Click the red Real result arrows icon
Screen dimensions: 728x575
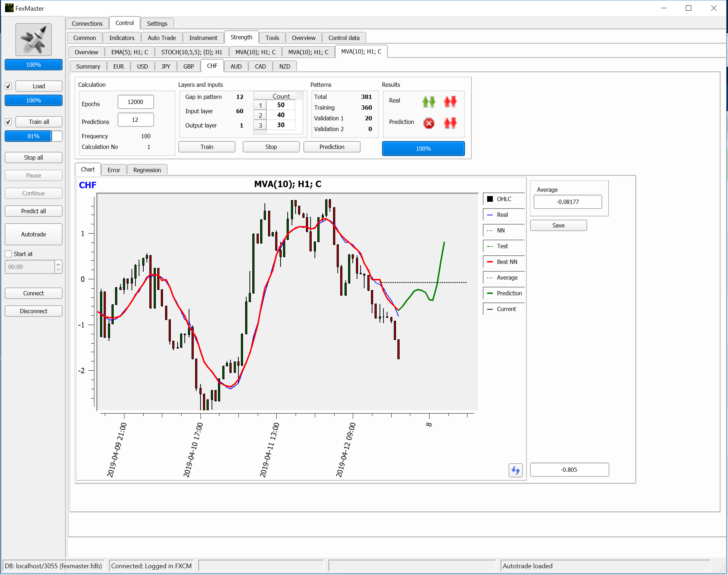click(x=450, y=102)
